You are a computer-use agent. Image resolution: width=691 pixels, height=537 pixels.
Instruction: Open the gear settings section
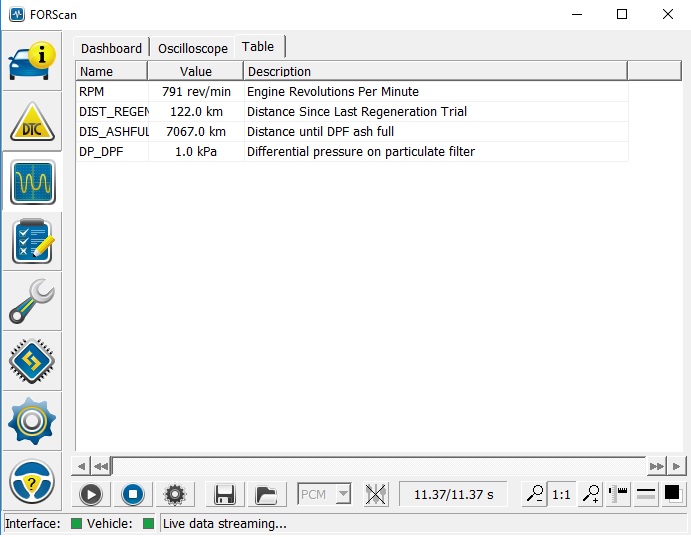(32, 422)
